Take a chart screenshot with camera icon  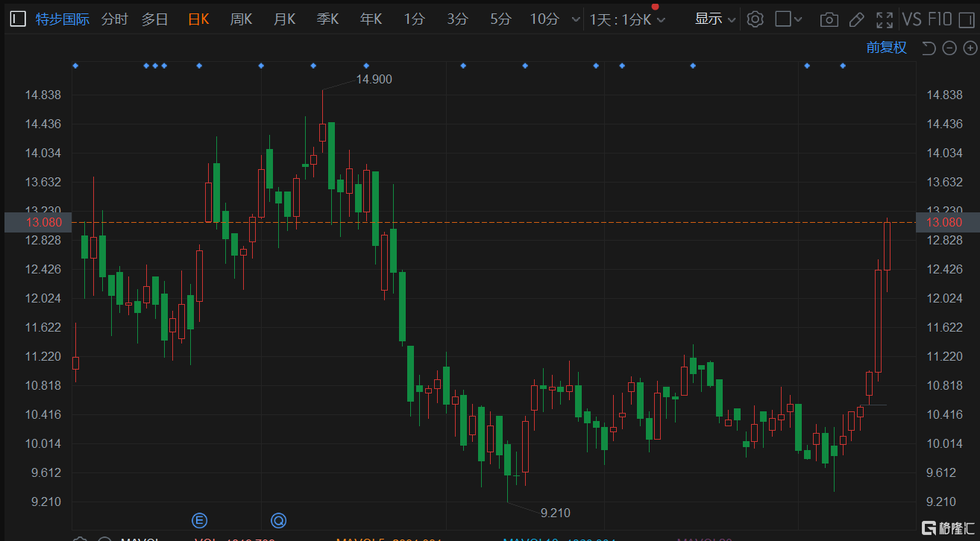click(x=829, y=19)
